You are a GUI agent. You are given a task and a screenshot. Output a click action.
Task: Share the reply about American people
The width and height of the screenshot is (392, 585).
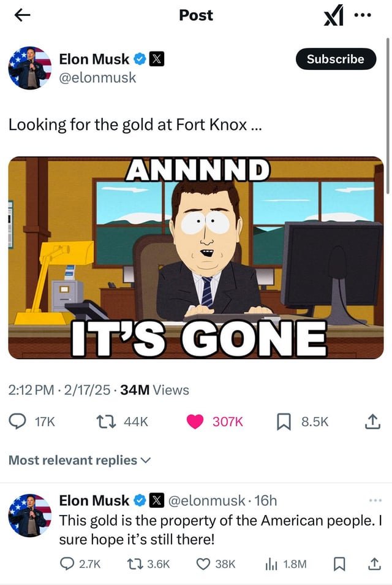click(374, 564)
